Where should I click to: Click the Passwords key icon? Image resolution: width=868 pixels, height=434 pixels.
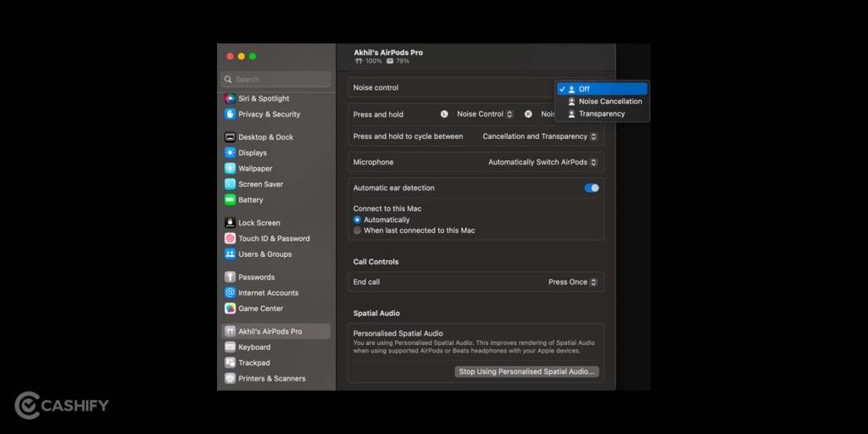tap(230, 277)
